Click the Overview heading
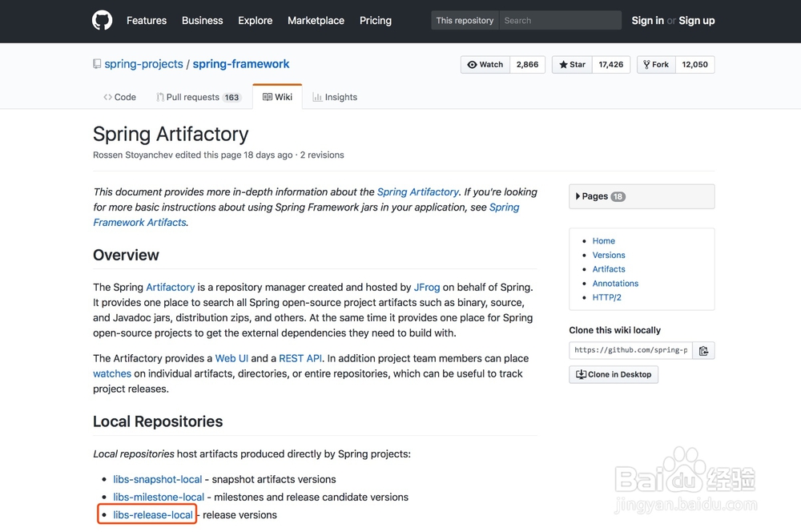The image size is (801, 532). pyautogui.click(x=126, y=255)
